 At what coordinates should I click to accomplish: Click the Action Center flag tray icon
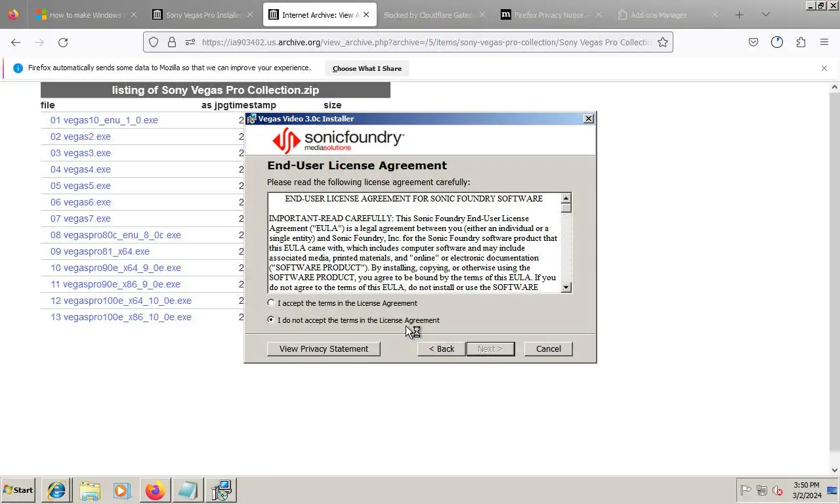(745, 490)
